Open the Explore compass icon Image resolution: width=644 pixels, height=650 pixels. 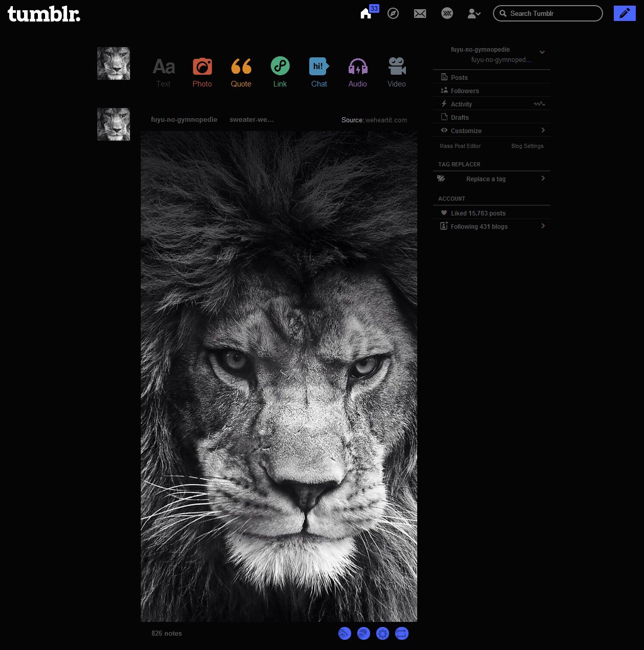(x=393, y=13)
